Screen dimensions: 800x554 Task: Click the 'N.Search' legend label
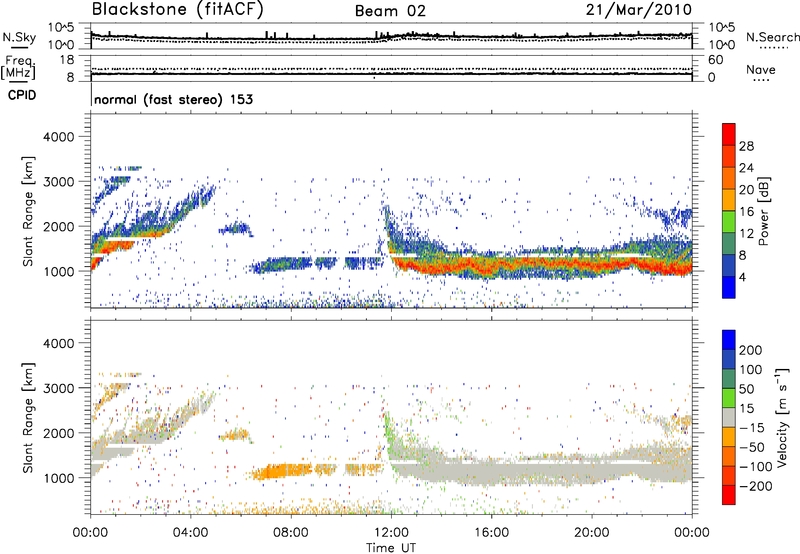(772, 37)
